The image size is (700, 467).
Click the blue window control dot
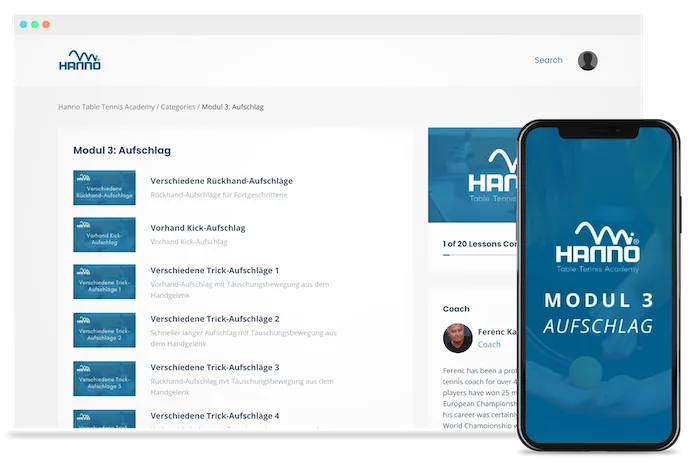[24, 25]
